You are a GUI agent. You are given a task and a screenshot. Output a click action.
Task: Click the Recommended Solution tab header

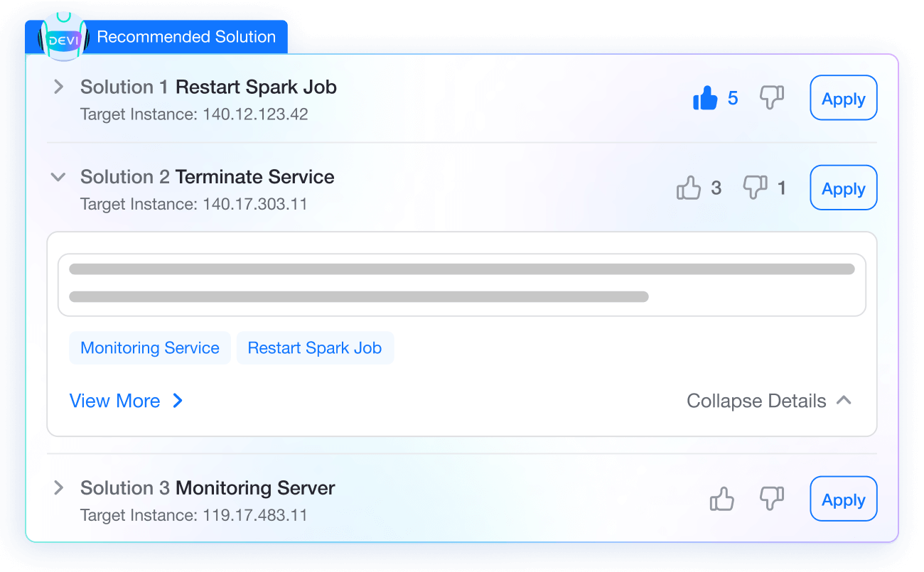[186, 37]
